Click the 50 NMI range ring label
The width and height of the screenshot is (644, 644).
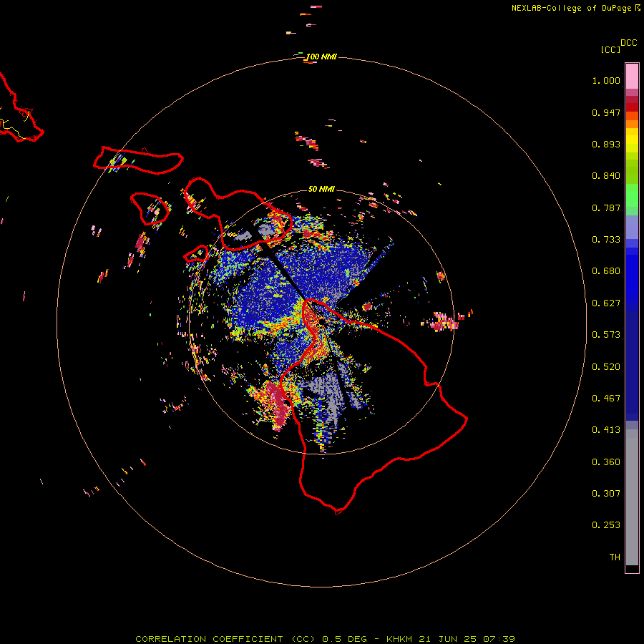321,189
